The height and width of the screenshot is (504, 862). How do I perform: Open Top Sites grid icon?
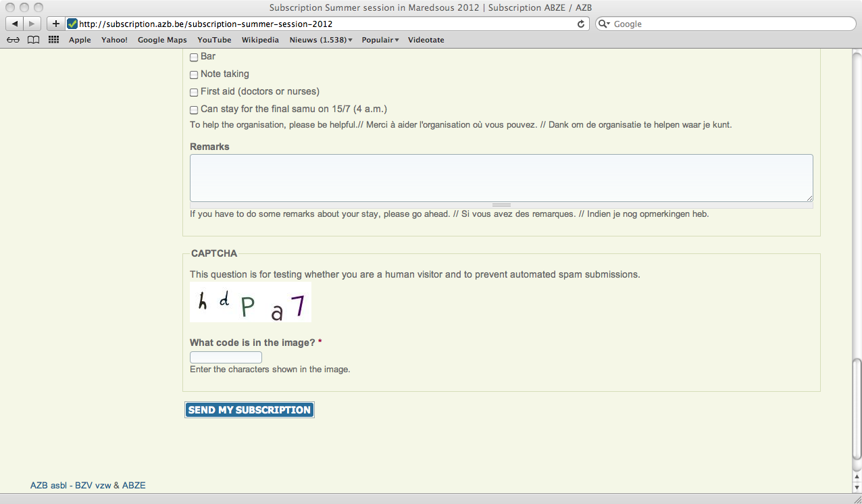[54, 40]
